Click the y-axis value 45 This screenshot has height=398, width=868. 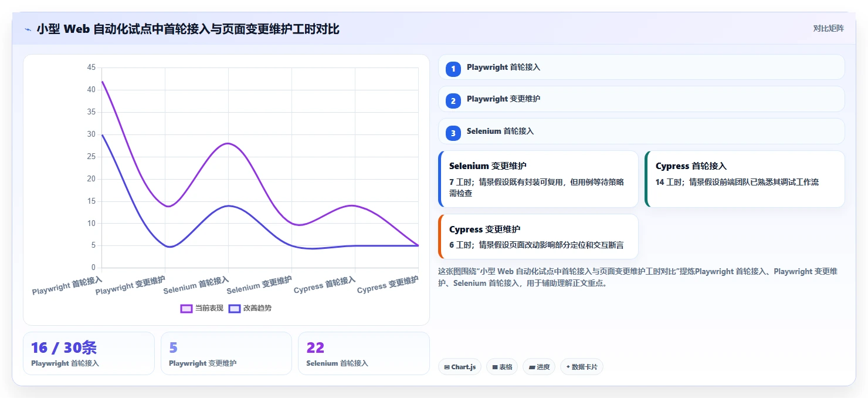pyautogui.click(x=91, y=68)
